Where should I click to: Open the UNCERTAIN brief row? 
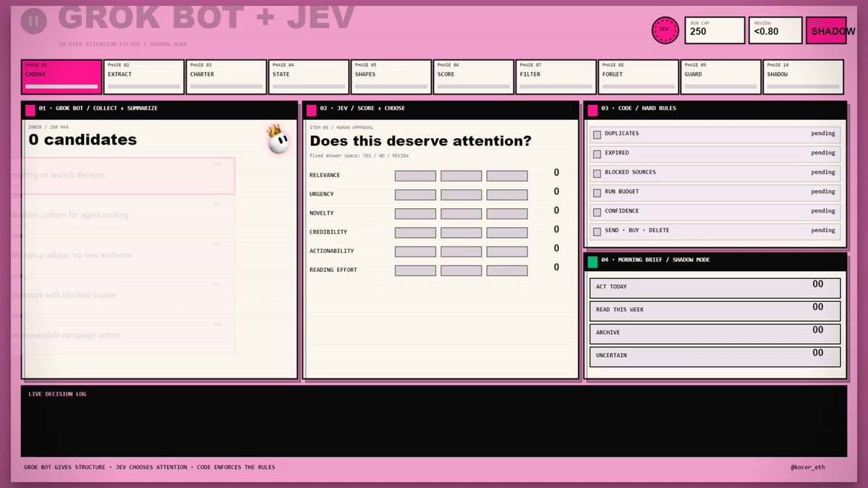[x=715, y=357]
